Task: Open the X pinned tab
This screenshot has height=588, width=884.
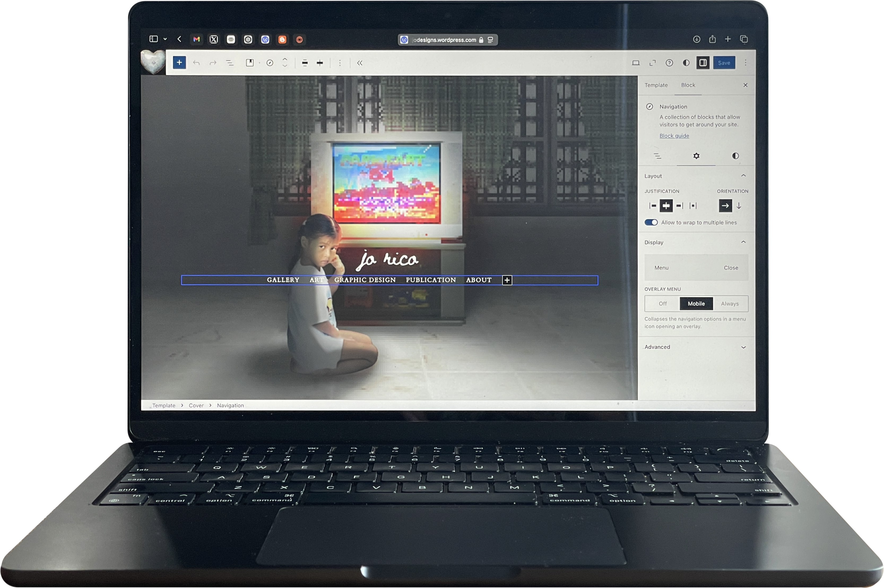Action: click(x=214, y=40)
